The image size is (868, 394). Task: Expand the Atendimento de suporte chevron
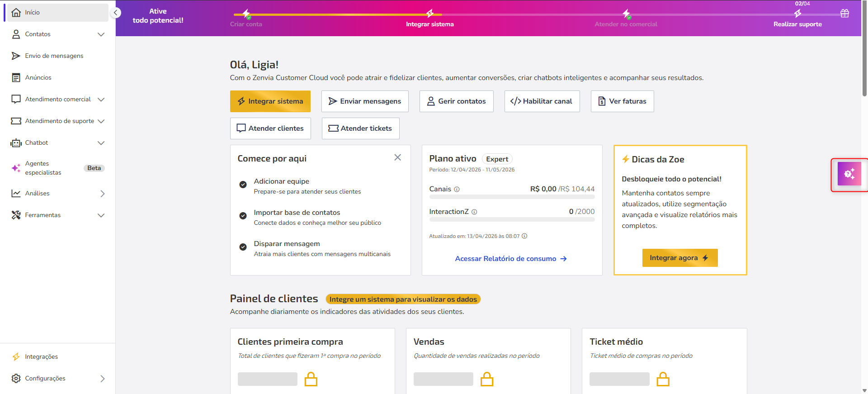tap(101, 121)
